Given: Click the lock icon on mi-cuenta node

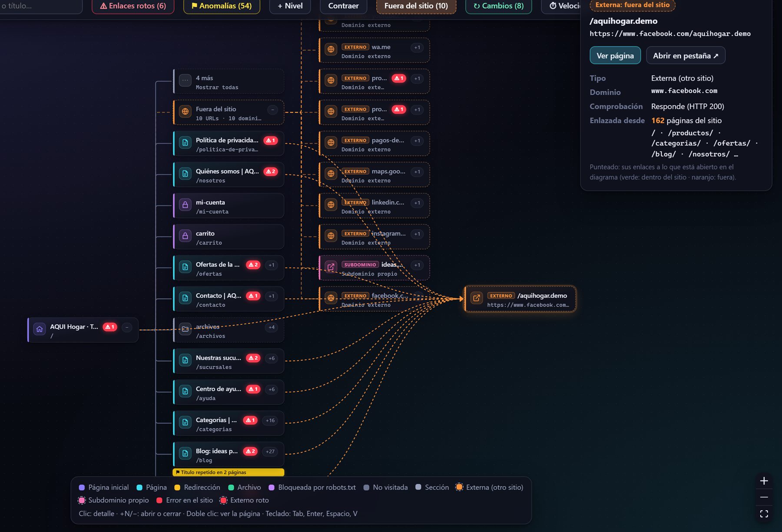Looking at the screenshot, I should pyautogui.click(x=185, y=205).
